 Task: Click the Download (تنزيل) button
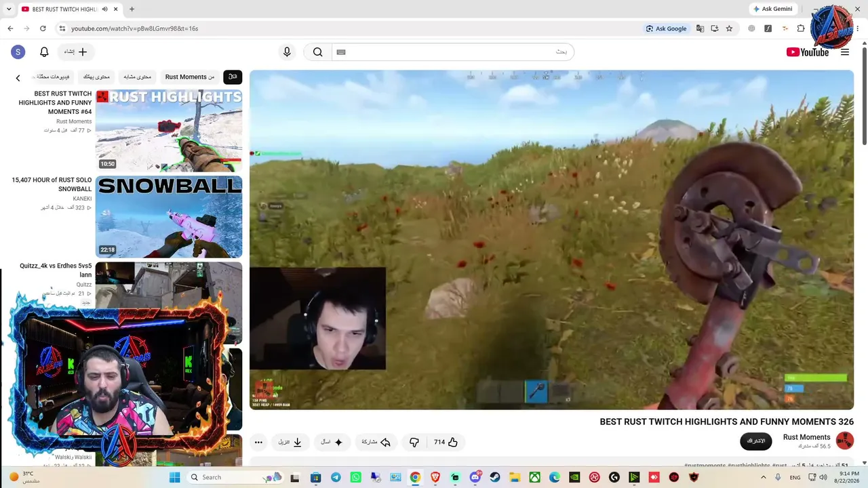[x=290, y=442]
